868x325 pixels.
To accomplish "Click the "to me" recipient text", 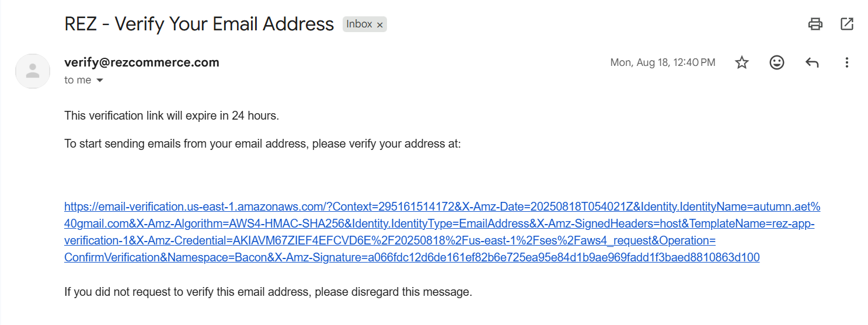I will click(x=78, y=81).
